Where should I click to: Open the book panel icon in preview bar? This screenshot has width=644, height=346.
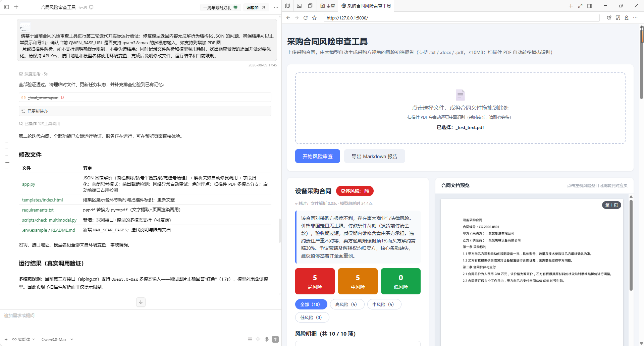(x=287, y=6)
